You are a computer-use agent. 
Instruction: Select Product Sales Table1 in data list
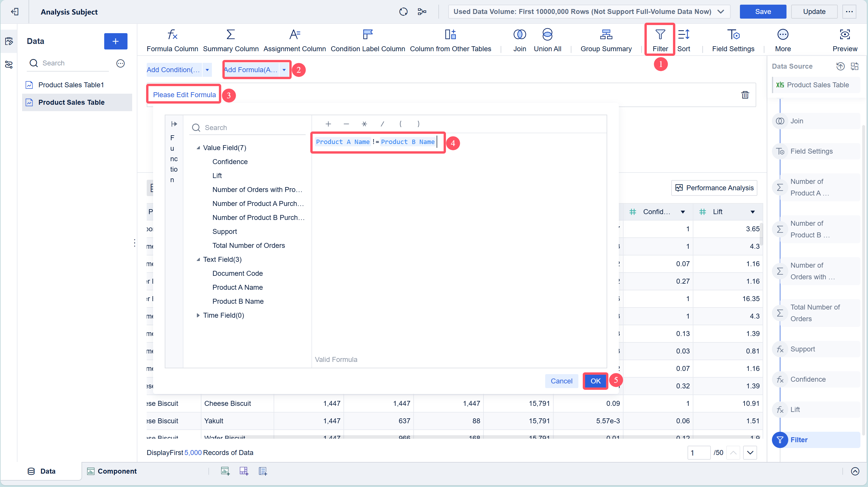coord(71,85)
